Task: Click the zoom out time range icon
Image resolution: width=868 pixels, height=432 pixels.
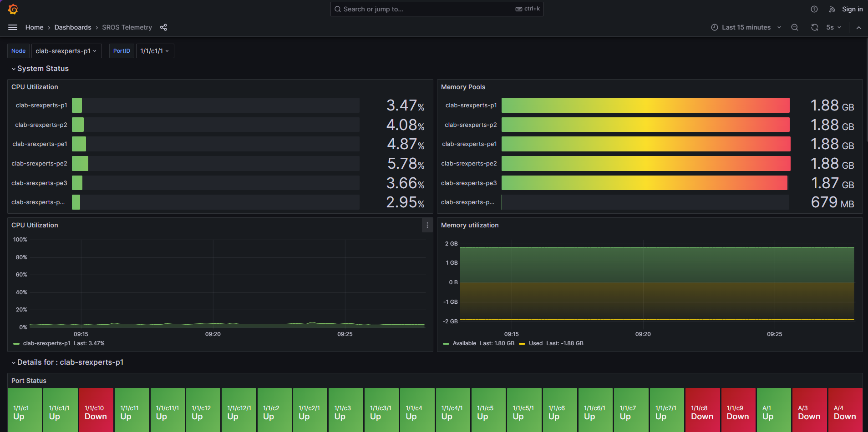Action: pos(794,27)
